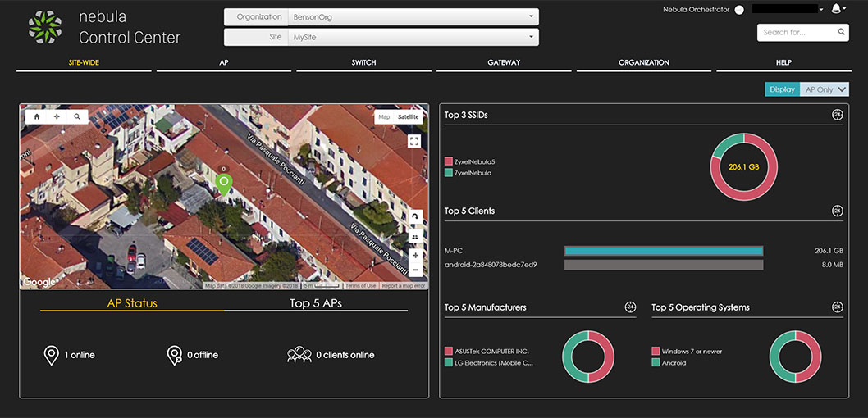Image resolution: width=868 pixels, height=418 pixels.
Task: Click the Windows 7 or newer legend swatch
Action: tap(656, 351)
